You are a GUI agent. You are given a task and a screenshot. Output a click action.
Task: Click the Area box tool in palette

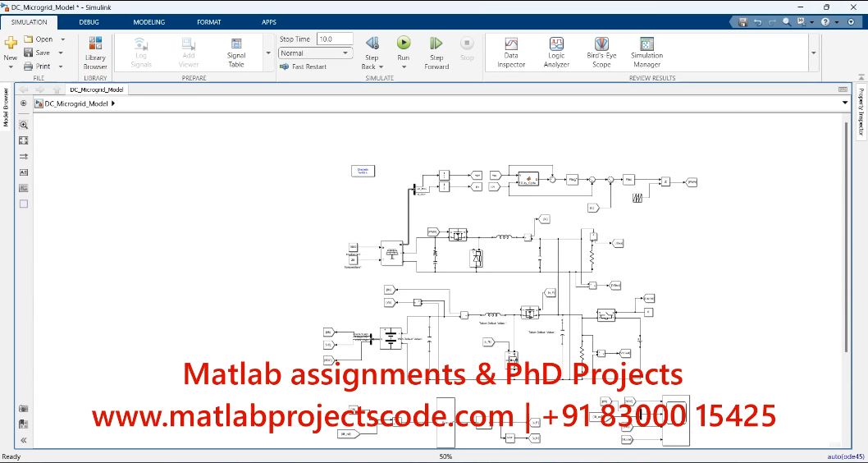pos(23,204)
